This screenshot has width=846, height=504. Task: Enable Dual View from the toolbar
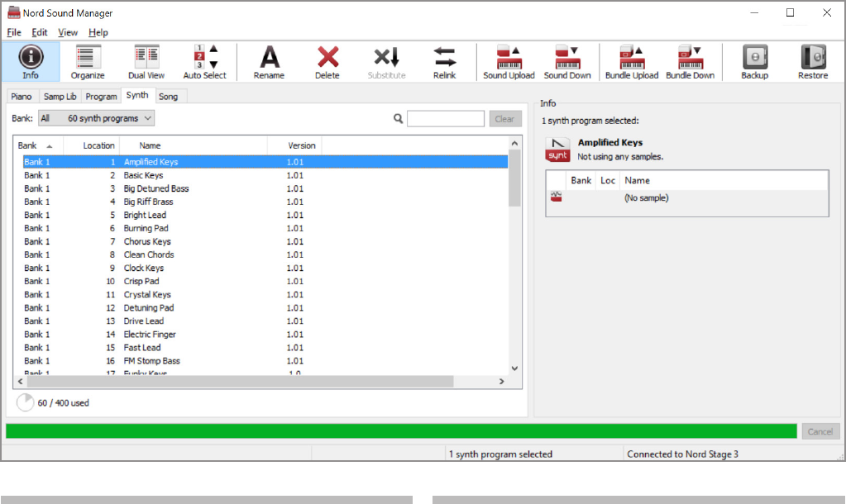(x=146, y=62)
